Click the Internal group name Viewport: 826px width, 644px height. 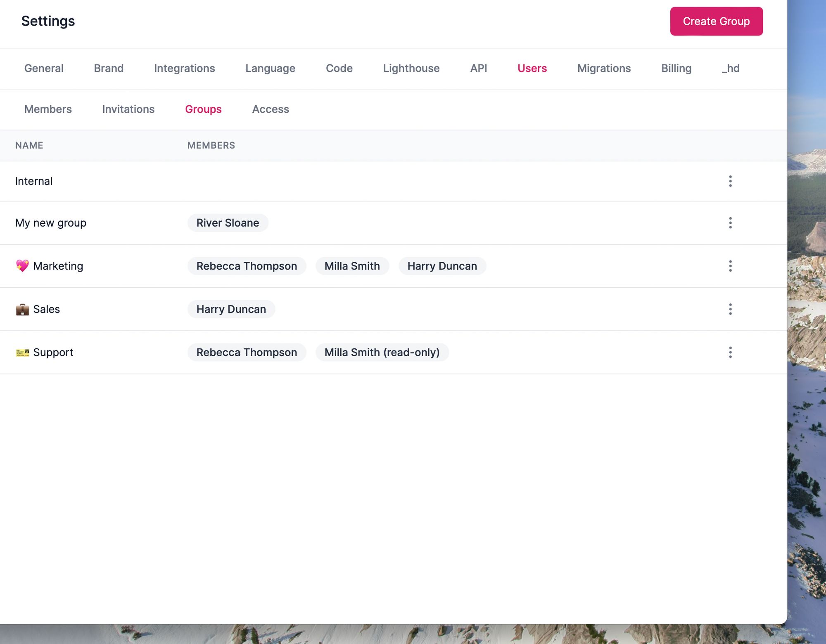coord(34,181)
